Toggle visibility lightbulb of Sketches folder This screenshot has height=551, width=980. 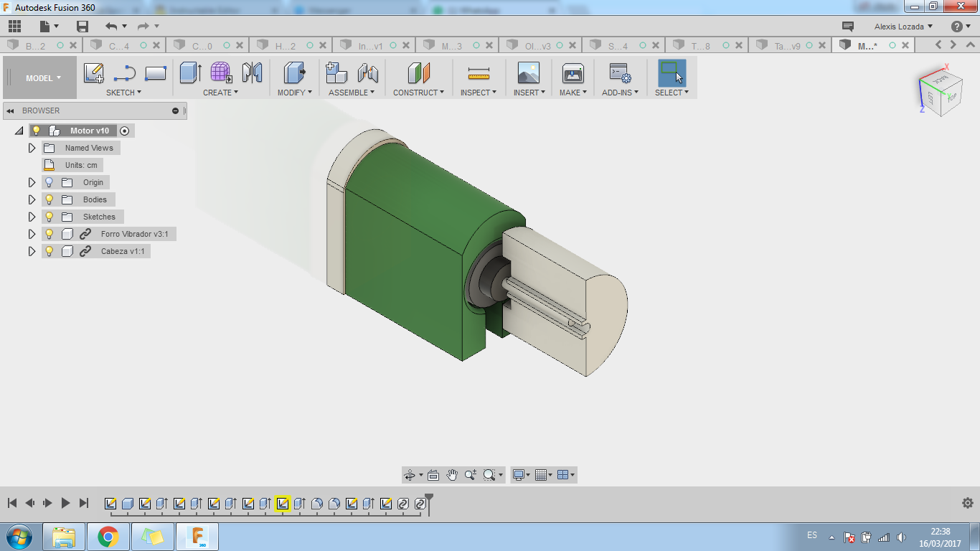(50, 217)
